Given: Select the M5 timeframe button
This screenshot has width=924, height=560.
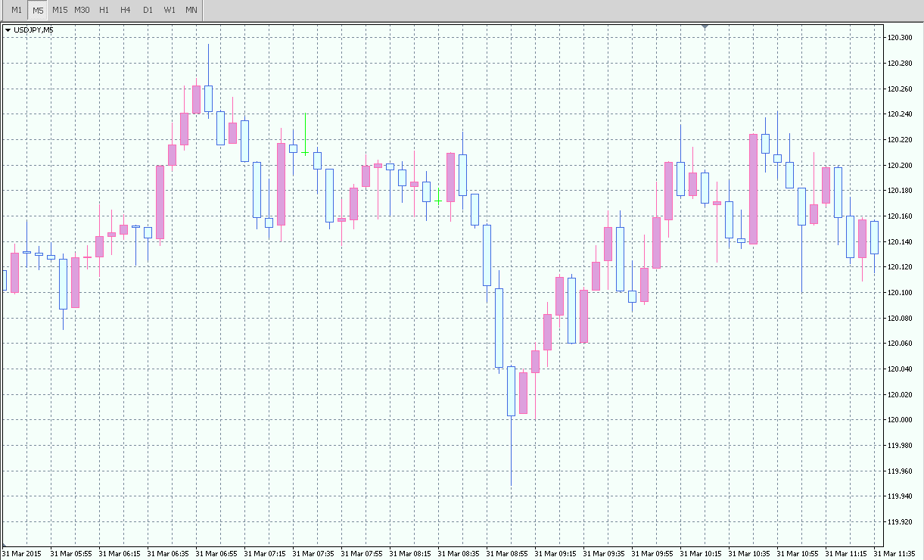Looking at the screenshot, I should [x=38, y=10].
